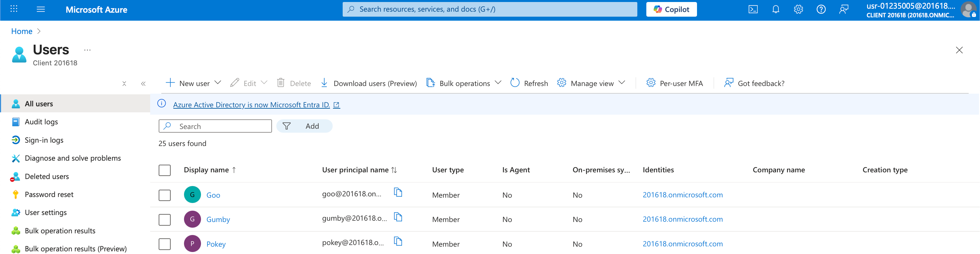Image resolution: width=980 pixels, height=254 pixels.
Task: Open the Microsoft Entra ID announcement link
Action: click(251, 105)
